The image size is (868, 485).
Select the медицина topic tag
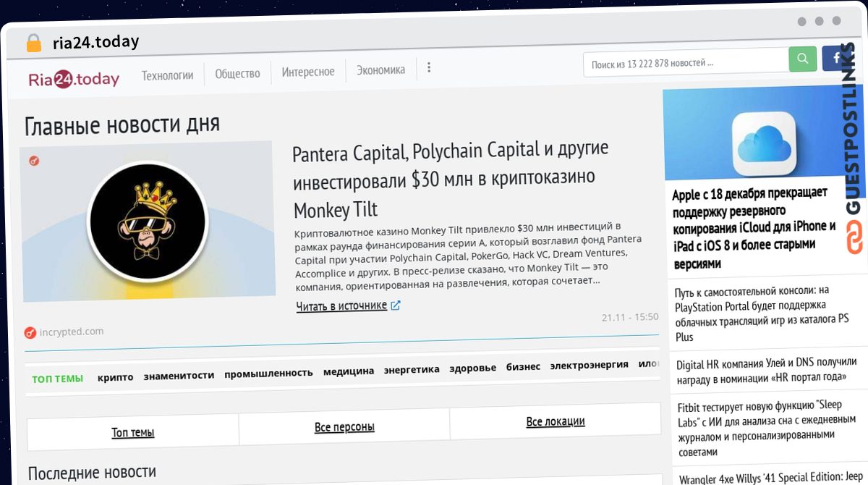click(349, 371)
